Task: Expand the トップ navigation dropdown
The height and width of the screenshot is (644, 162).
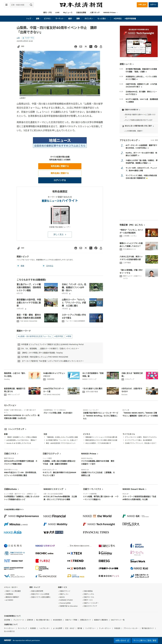Action: point(30,18)
